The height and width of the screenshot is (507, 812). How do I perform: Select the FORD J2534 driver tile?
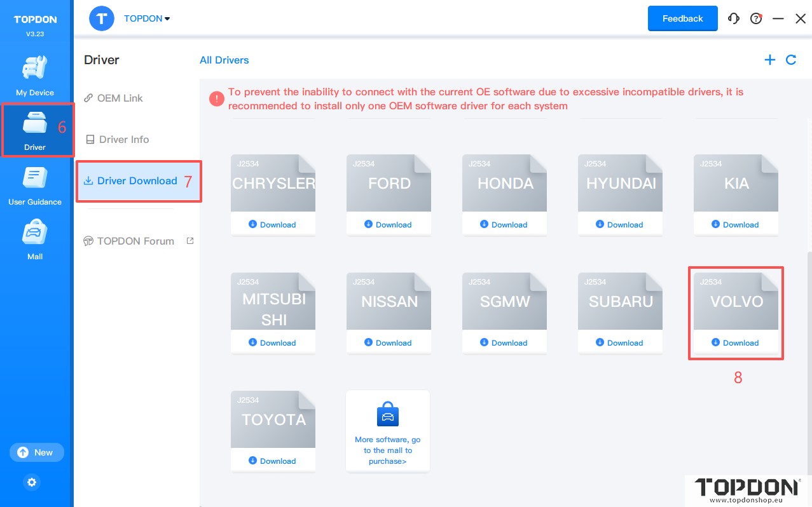[389, 183]
